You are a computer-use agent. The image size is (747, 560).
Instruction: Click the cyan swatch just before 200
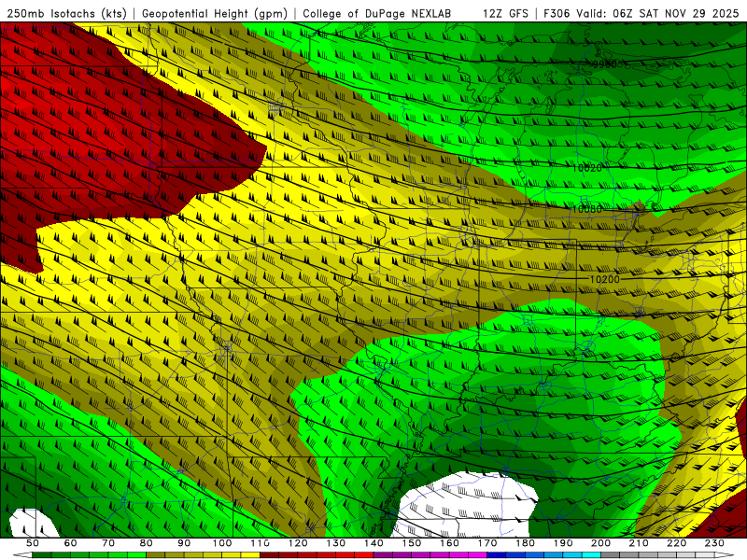tap(591, 554)
